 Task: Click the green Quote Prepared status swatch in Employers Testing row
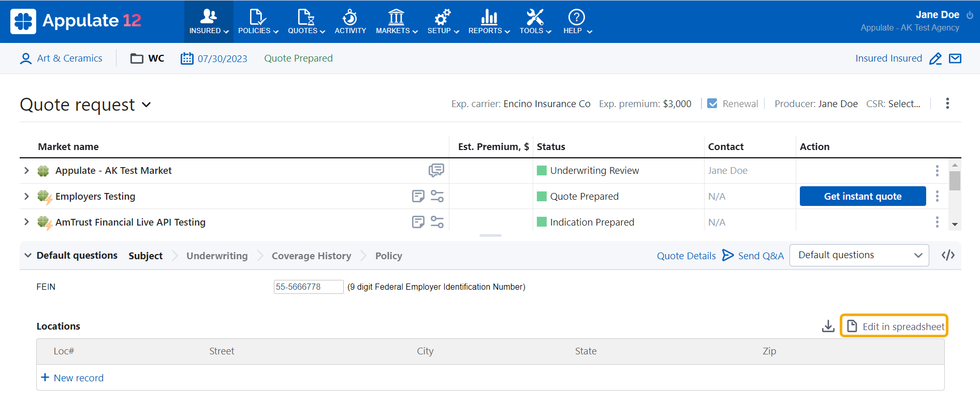click(542, 196)
